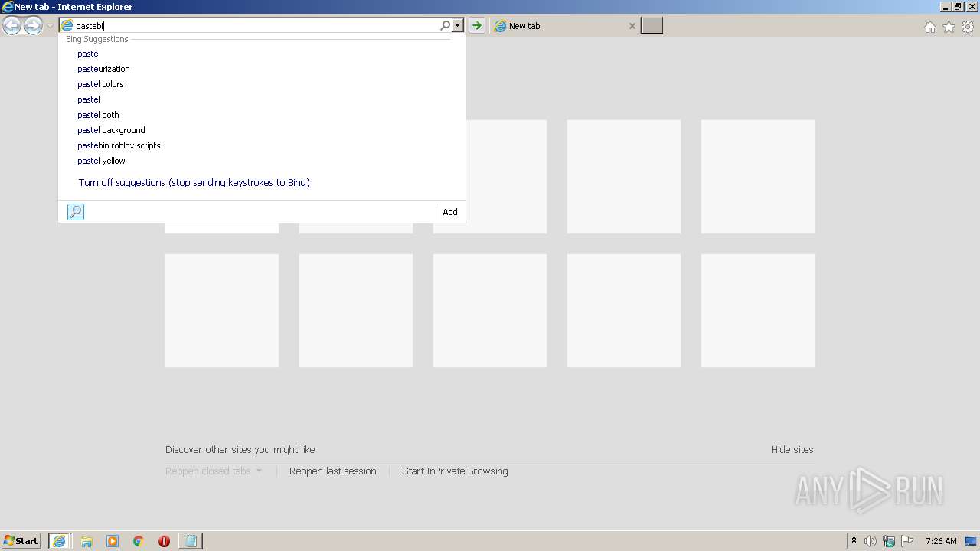Screen dimensions: 980x551
Task: Click the search magnifier in address bar
Action: 445,26
